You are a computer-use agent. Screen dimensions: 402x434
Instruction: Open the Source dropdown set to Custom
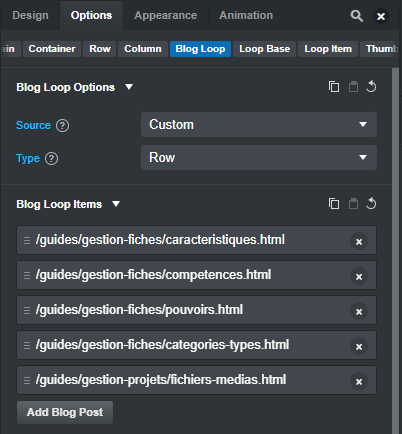[x=259, y=125]
